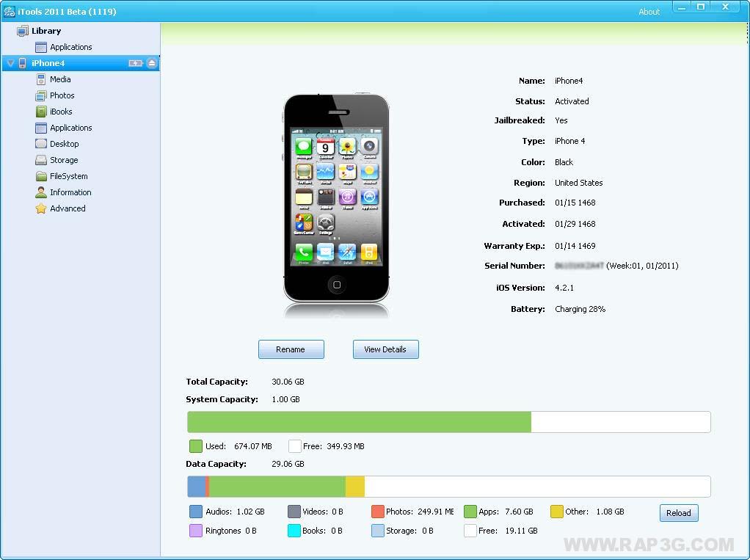Click the white Free swatch beside 19.11 GB
This screenshot has width=750, height=560.
click(x=470, y=531)
